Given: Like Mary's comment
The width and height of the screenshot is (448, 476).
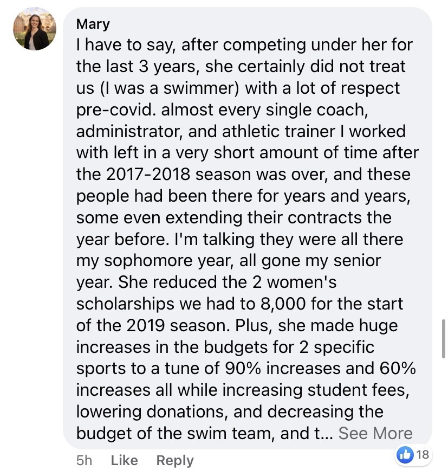Looking at the screenshot, I should pos(124,460).
